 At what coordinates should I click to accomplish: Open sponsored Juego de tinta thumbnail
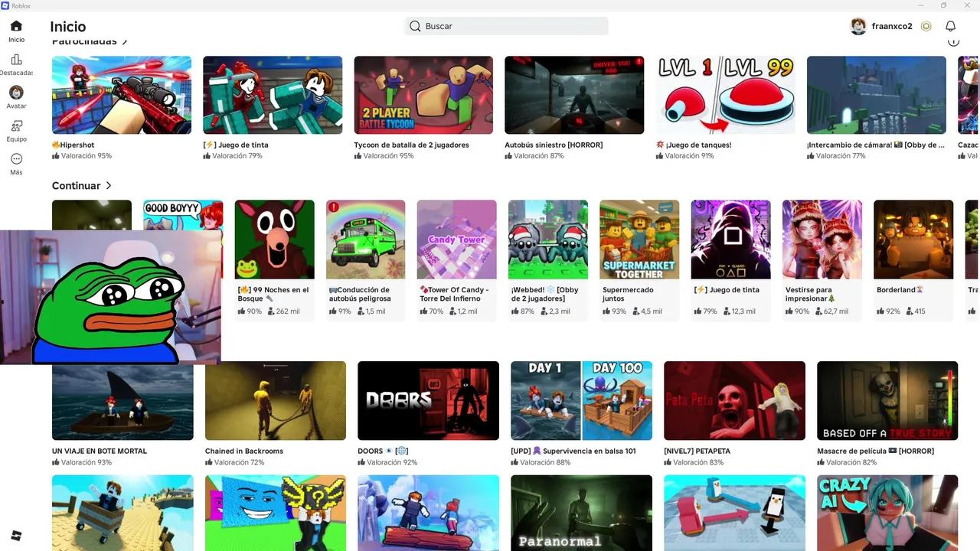pos(273,95)
